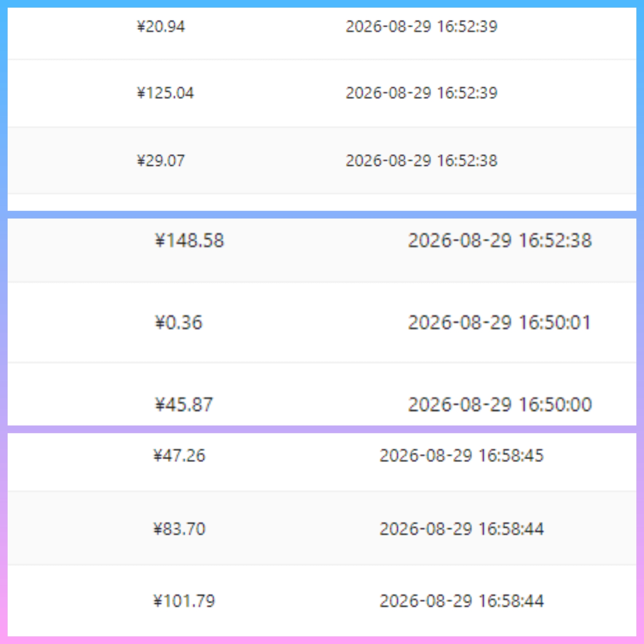The image size is (644, 644).
Task: Click the year 2026 in the ¥0.36 row
Action: (426, 322)
